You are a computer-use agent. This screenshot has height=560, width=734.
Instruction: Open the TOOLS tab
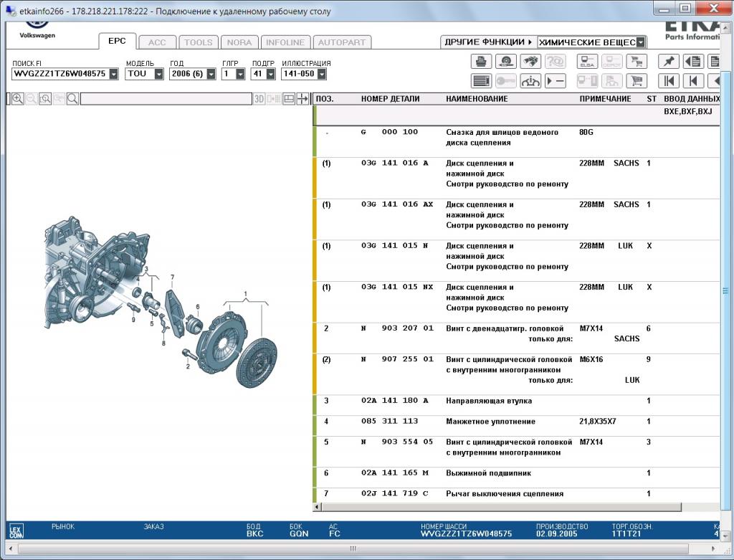click(198, 42)
